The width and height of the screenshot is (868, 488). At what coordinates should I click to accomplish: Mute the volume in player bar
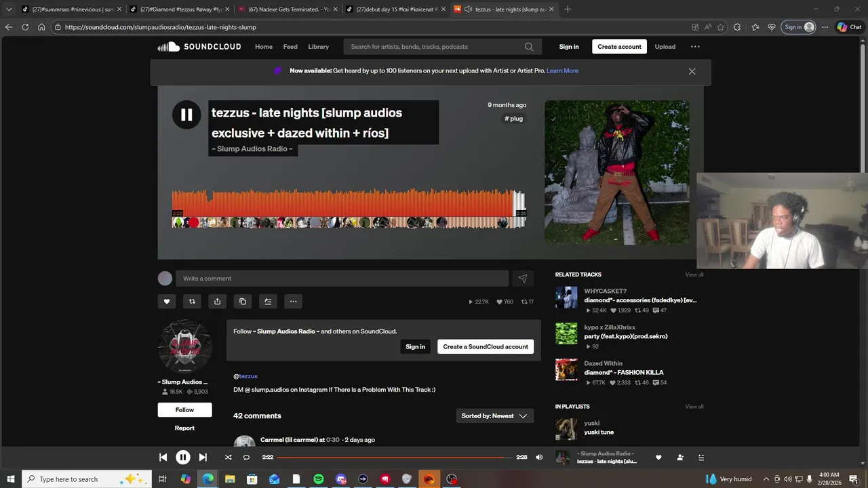[539, 457]
